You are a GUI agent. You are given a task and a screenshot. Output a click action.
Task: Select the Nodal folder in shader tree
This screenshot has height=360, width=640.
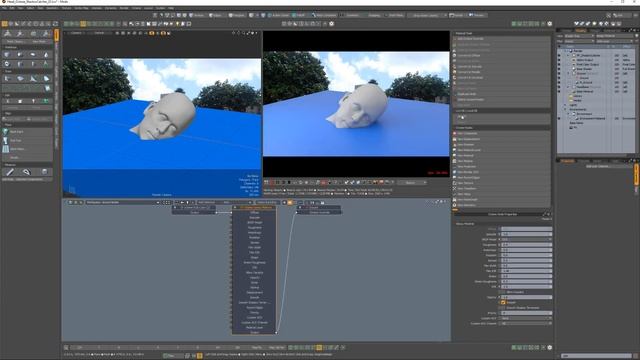577,100
